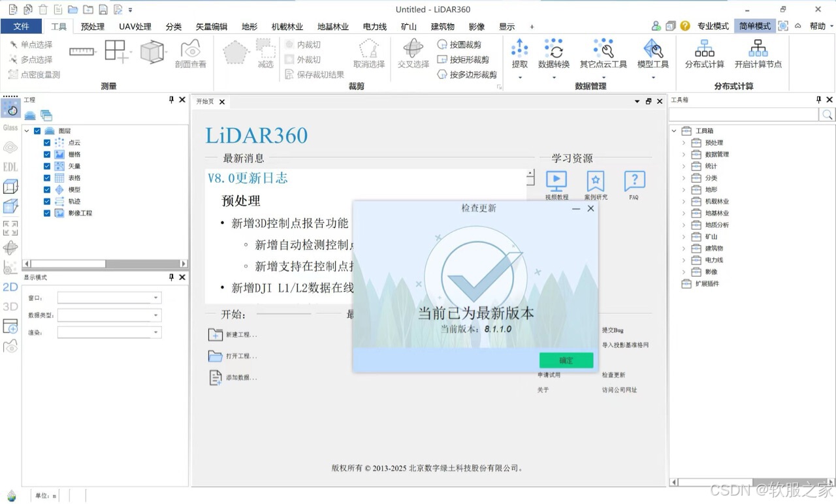836x504 pixels.
Task: Open the model tools (模型工具) icon
Action: pos(653,54)
